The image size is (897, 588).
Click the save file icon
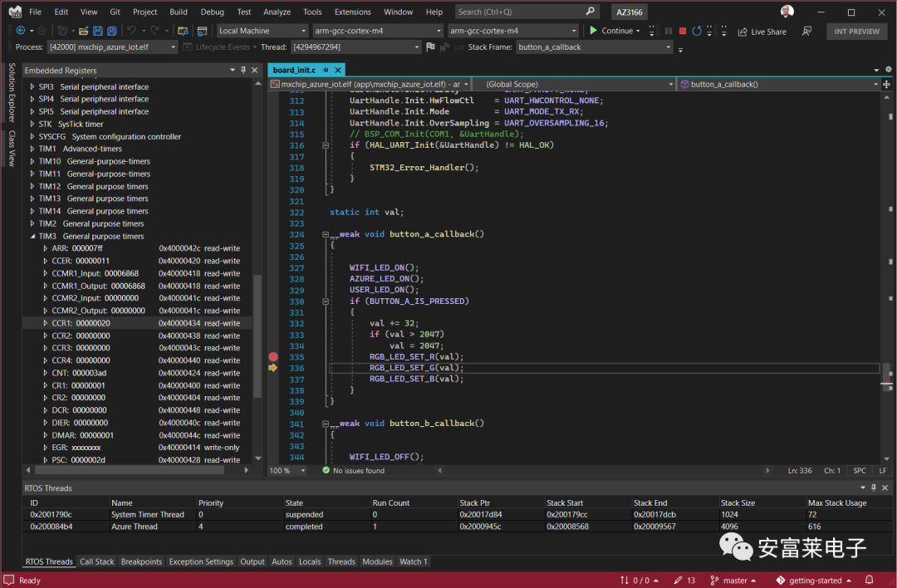click(98, 31)
